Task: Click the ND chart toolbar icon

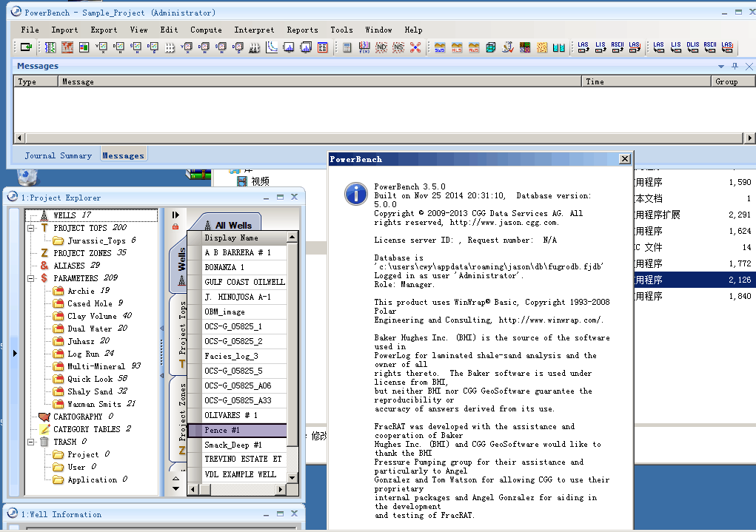Action: (x=381, y=47)
